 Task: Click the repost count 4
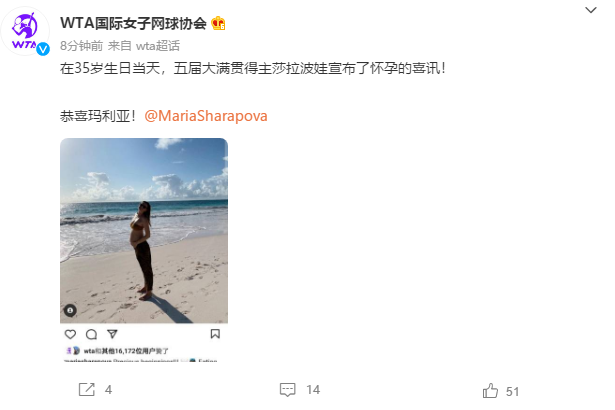click(x=108, y=390)
